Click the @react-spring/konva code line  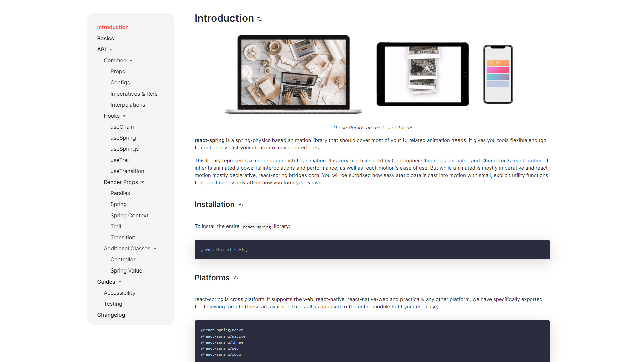pos(222,330)
